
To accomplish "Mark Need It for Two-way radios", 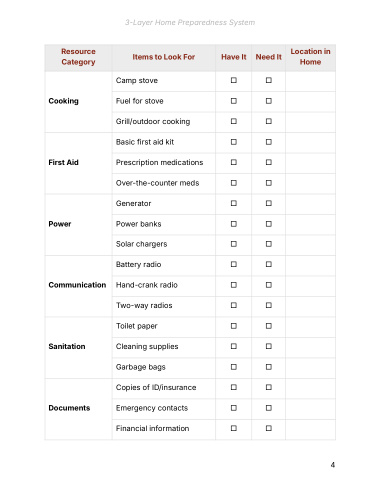I will pos(269,305).
